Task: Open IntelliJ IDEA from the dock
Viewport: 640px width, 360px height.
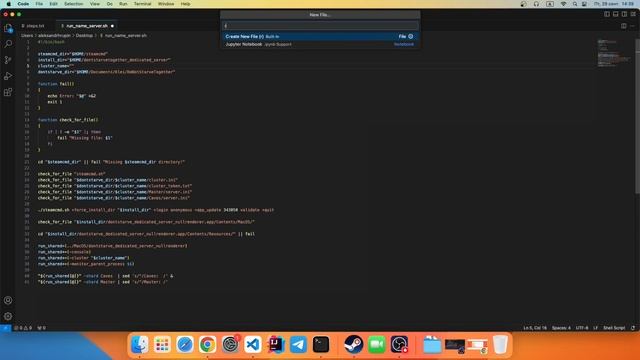Action: (276, 344)
